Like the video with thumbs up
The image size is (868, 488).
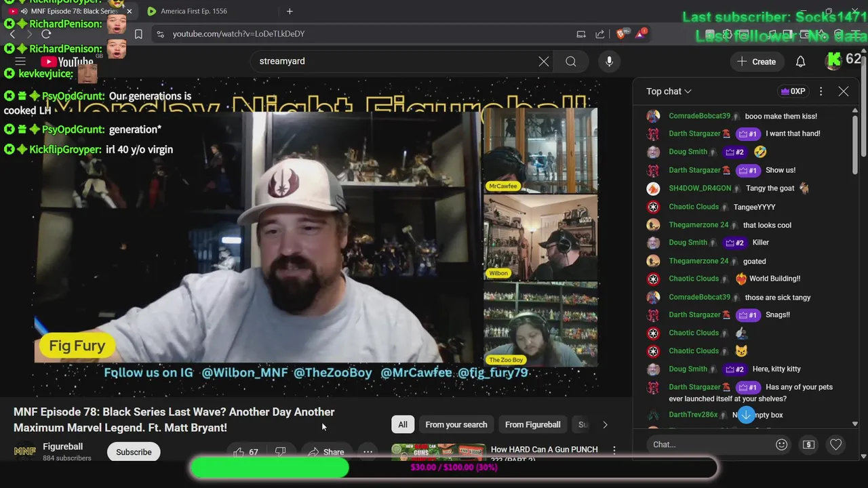(x=245, y=452)
